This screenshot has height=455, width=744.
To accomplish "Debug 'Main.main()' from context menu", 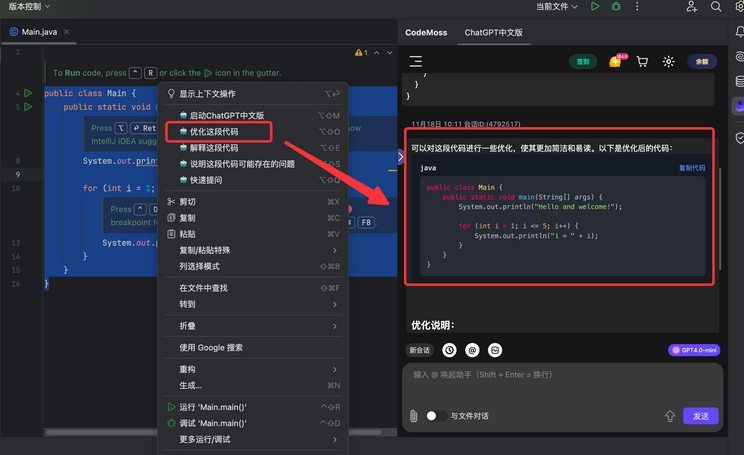I will coord(253,423).
